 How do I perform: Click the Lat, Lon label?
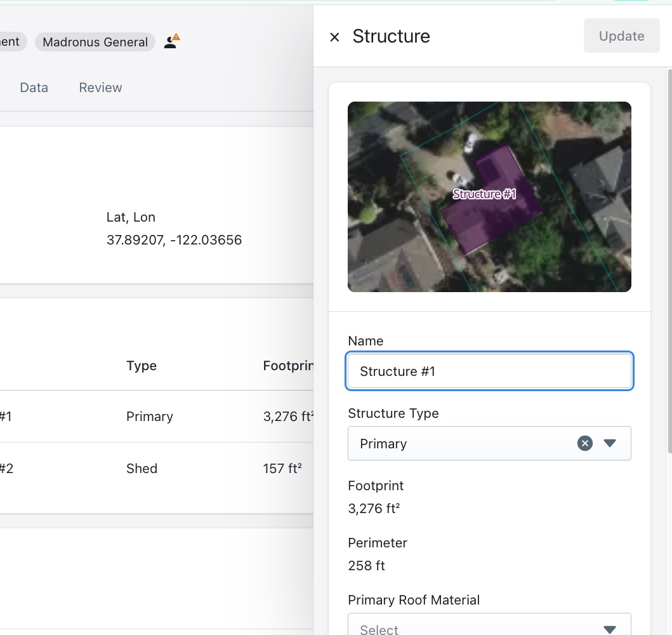[x=131, y=217]
